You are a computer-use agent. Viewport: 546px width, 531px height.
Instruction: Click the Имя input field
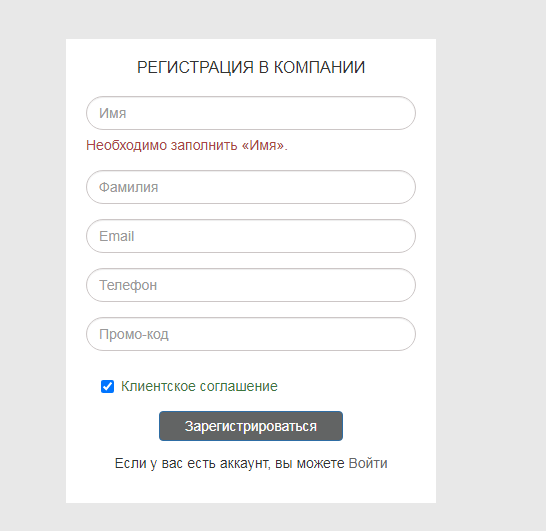pyautogui.click(x=251, y=113)
